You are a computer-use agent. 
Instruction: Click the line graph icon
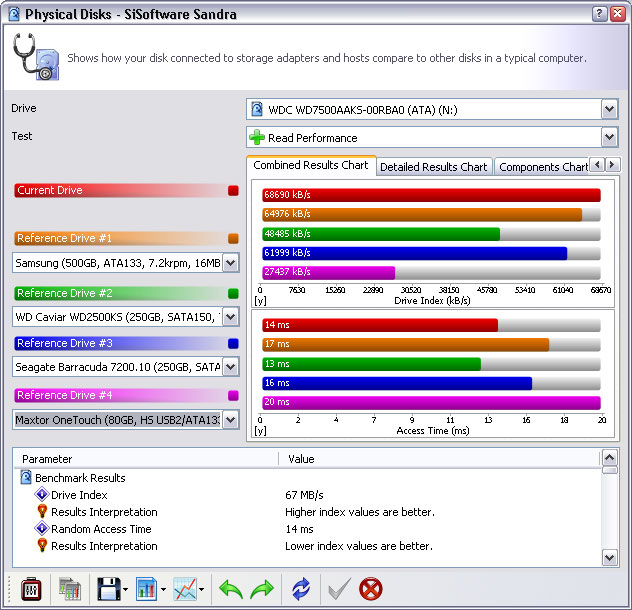pyautogui.click(x=185, y=589)
